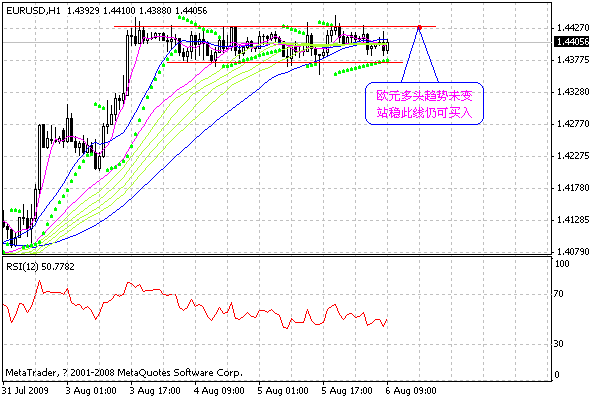The width and height of the screenshot is (589, 398).
Task: Select the upper red horizontal resistance line
Action: coord(275,27)
